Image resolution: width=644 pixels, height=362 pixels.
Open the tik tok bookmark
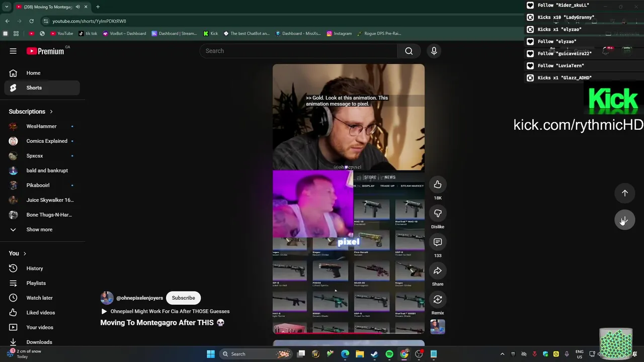tap(88, 34)
